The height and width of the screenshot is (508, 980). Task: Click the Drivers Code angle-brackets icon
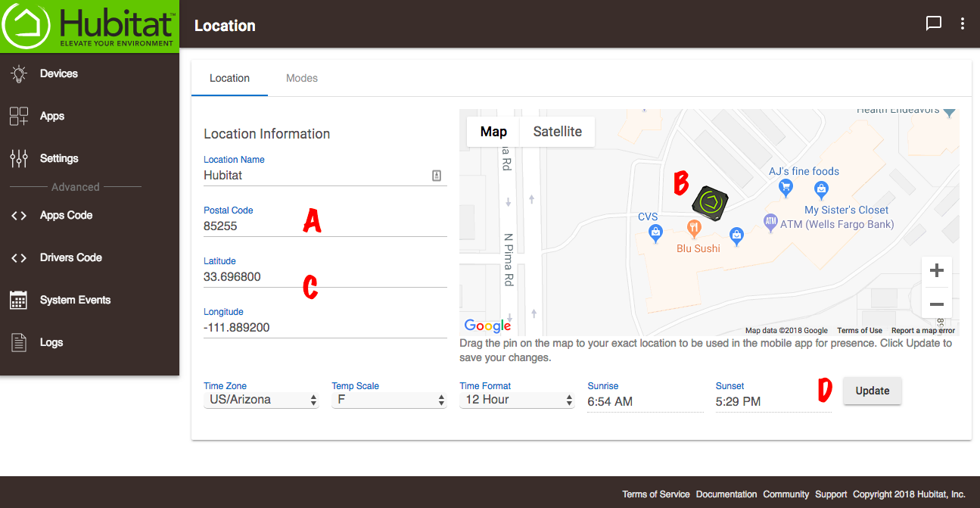coord(19,258)
